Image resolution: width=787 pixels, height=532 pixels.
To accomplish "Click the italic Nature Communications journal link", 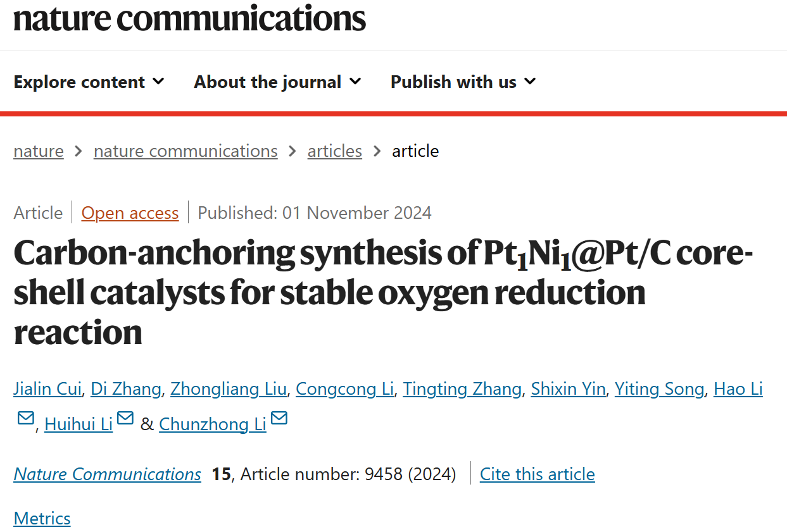I will (x=108, y=474).
